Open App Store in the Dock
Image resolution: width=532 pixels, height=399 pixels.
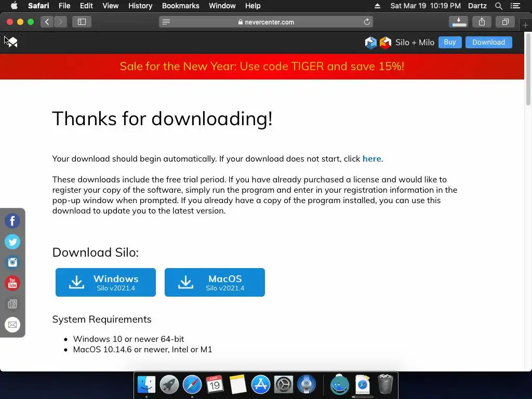coord(261,384)
